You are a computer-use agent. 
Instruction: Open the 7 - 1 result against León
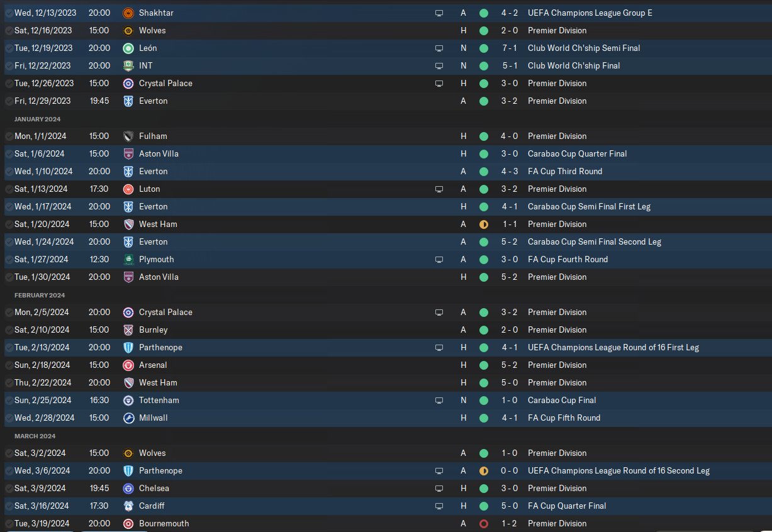[x=510, y=48]
